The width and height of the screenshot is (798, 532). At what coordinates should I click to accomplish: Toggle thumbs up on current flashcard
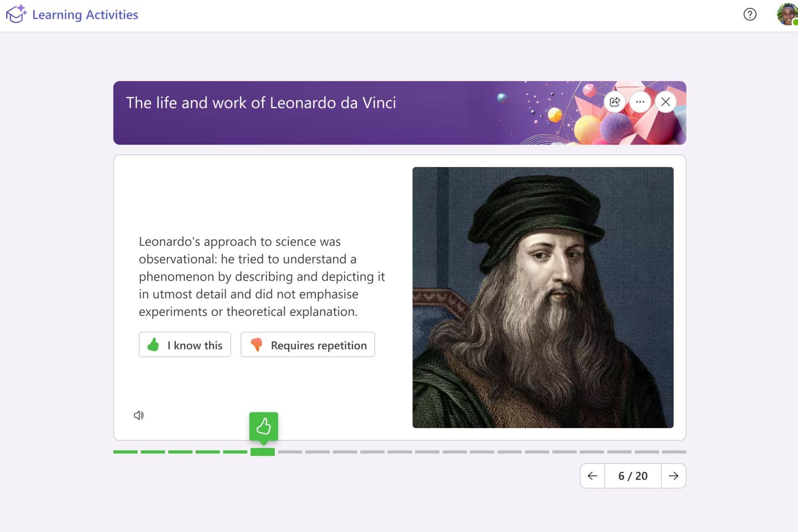(x=185, y=345)
